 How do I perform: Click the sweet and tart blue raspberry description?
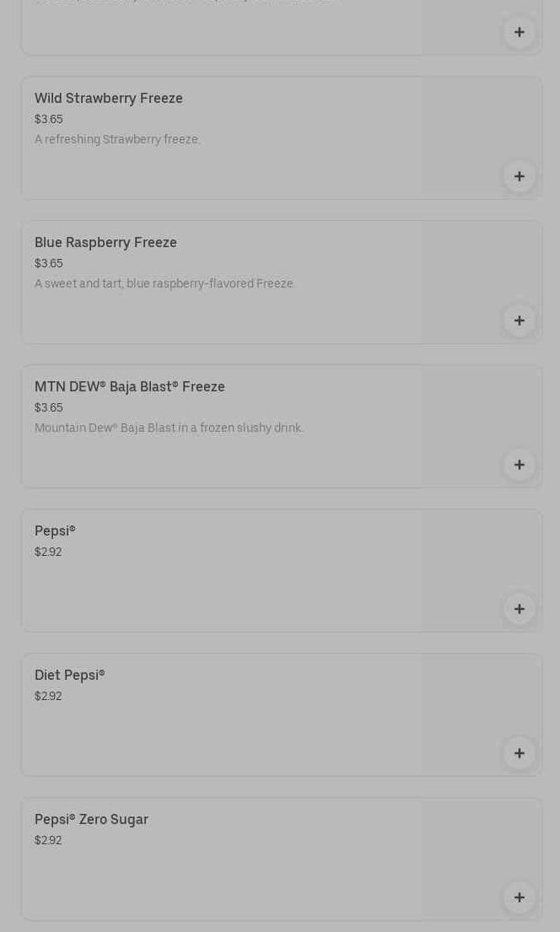tap(164, 284)
